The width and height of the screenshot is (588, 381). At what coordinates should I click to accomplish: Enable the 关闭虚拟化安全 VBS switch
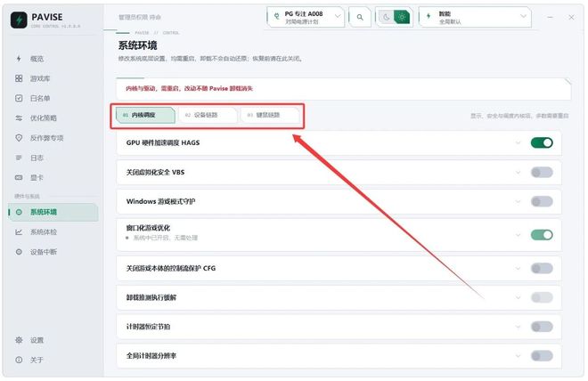[x=542, y=173]
